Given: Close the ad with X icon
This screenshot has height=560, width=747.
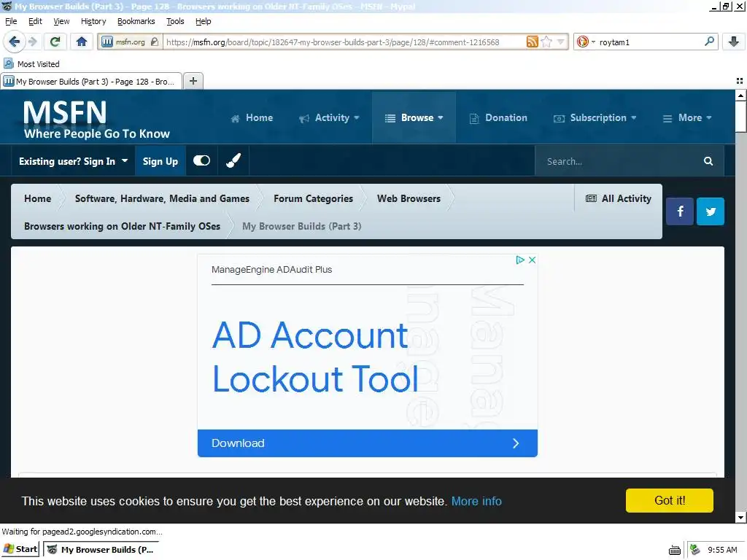Looking at the screenshot, I should pos(532,260).
